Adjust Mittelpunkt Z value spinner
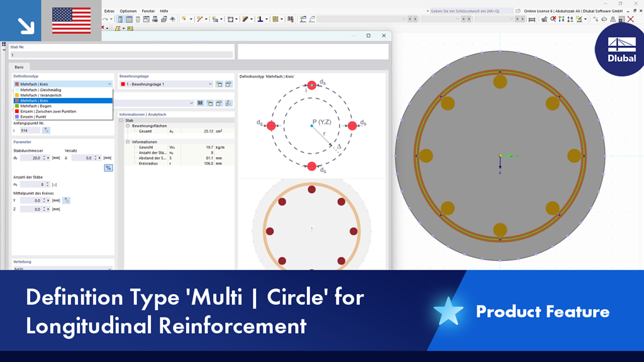The width and height of the screenshot is (644, 362). 44,209
